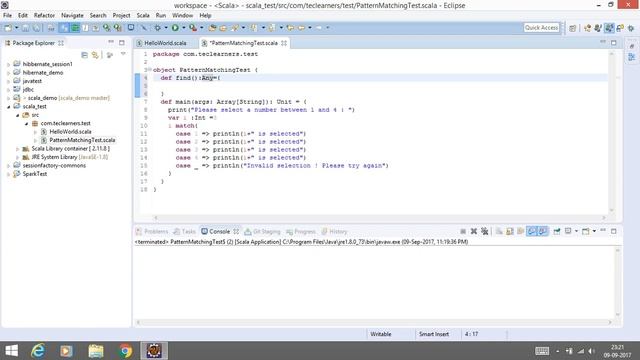Switch to the Problems tab

[x=152, y=231]
